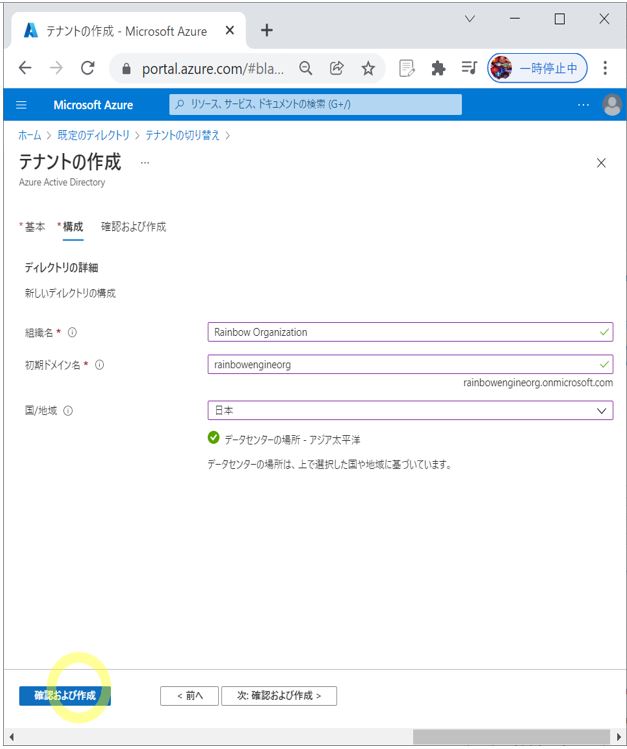The width and height of the screenshot is (627, 749).
Task: Click the 初期ドメイン名 rainbowengineorg field
Action: point(410,364)
